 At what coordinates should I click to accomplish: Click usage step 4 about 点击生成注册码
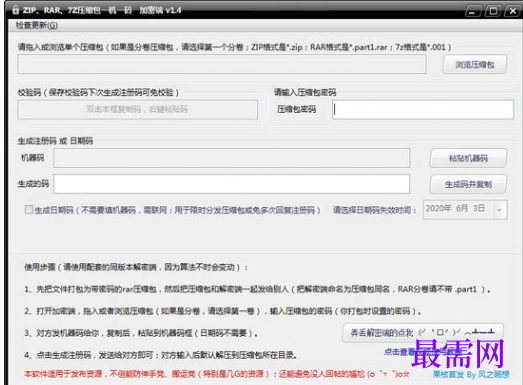click(161, 355)
